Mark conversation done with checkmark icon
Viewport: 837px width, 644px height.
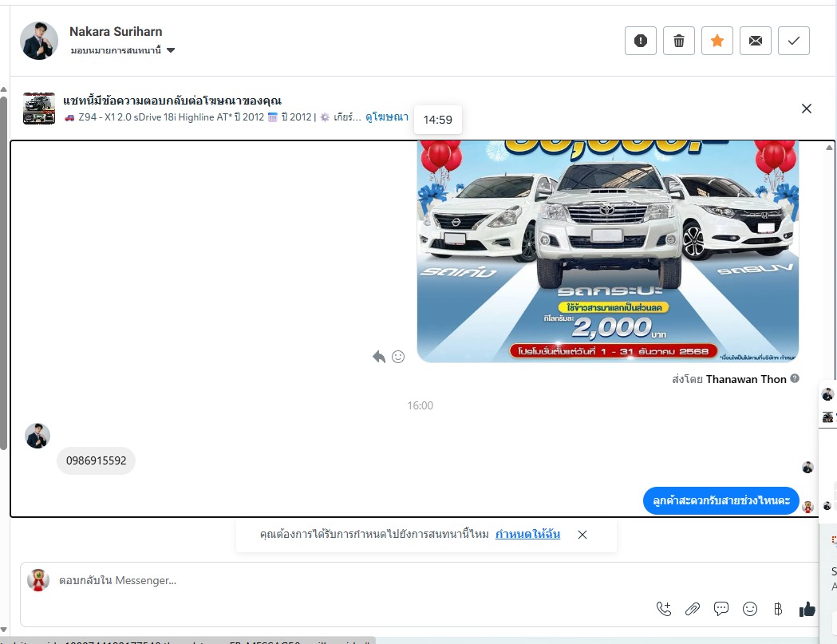click(794, 41)
